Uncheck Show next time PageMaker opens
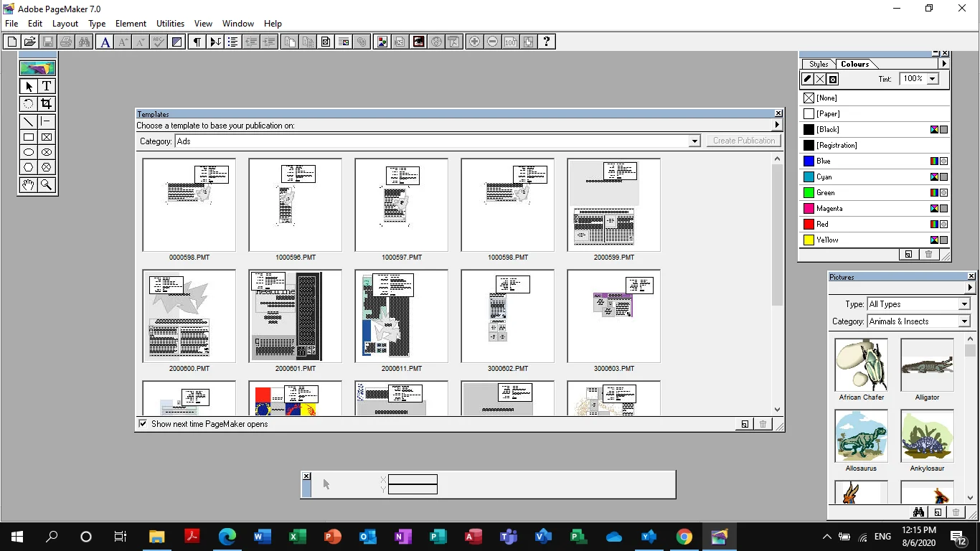Image resolution: width=980 pixels, height=551 pixels. coord(143,424)
